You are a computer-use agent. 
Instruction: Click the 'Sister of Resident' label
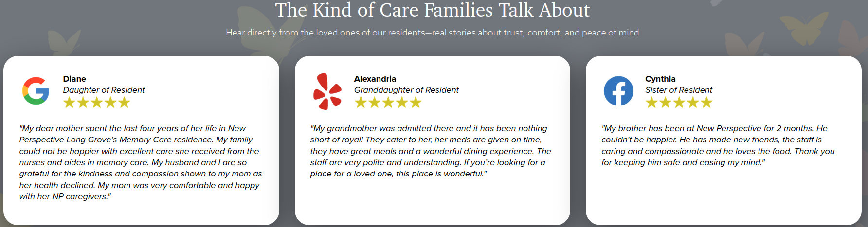679,90
